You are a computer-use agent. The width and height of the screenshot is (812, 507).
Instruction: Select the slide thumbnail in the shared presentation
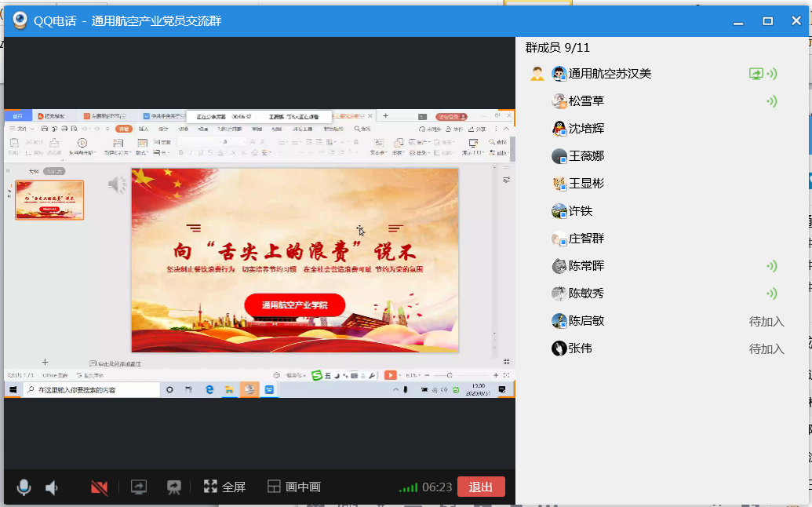(x=49, y=199)
